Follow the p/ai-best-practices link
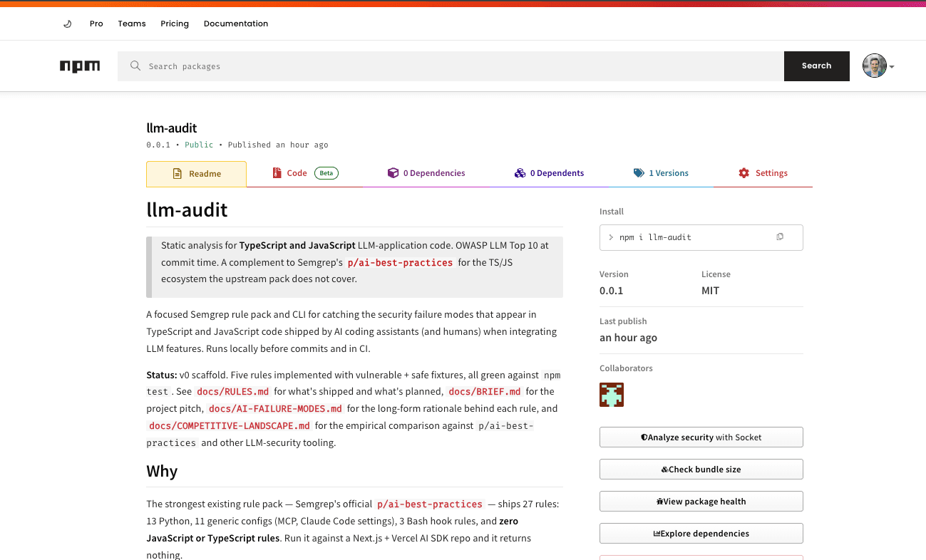The width and height of the screenshot is (926, 560). pos(400,262)
